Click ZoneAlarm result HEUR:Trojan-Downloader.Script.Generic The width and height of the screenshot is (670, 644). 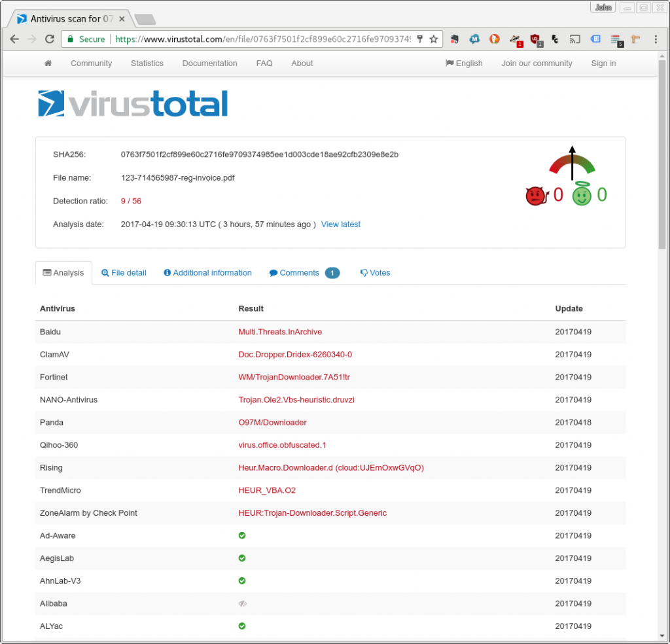[312, 513]
